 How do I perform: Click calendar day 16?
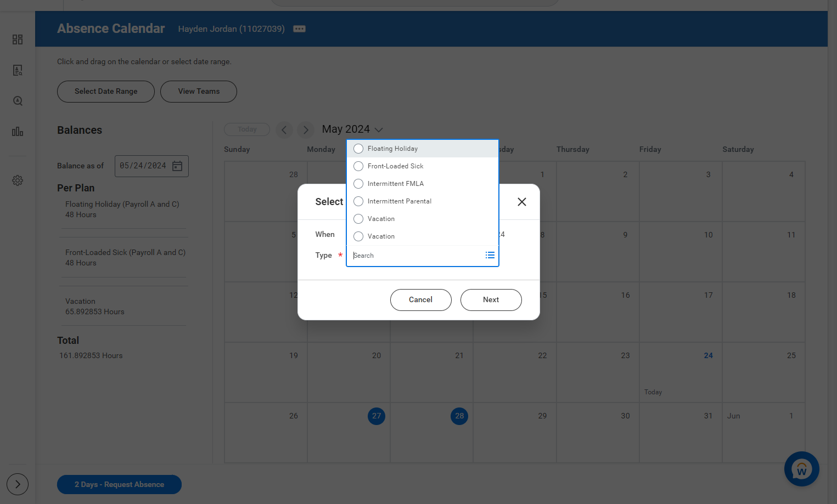(x=626, y=296)
